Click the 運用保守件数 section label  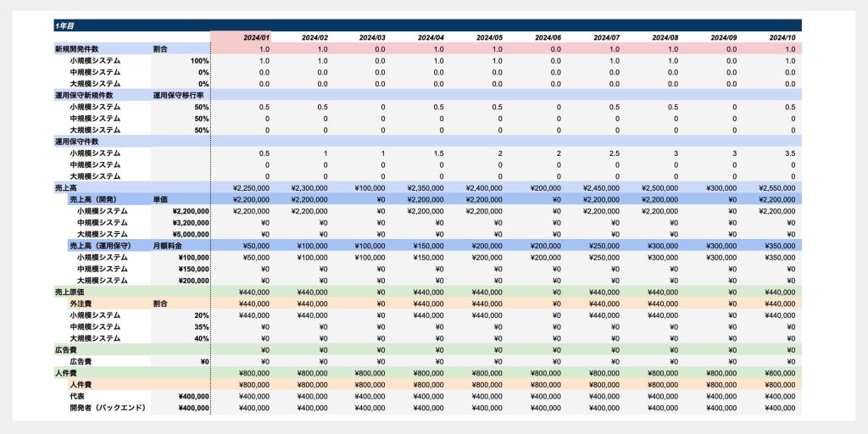(77, 142)
